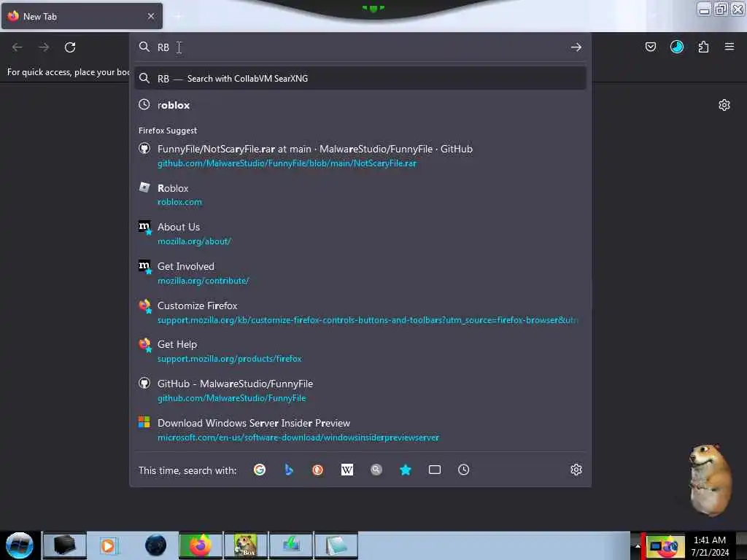
Task: Click the hamster desktop mascot
Action: 710,480
